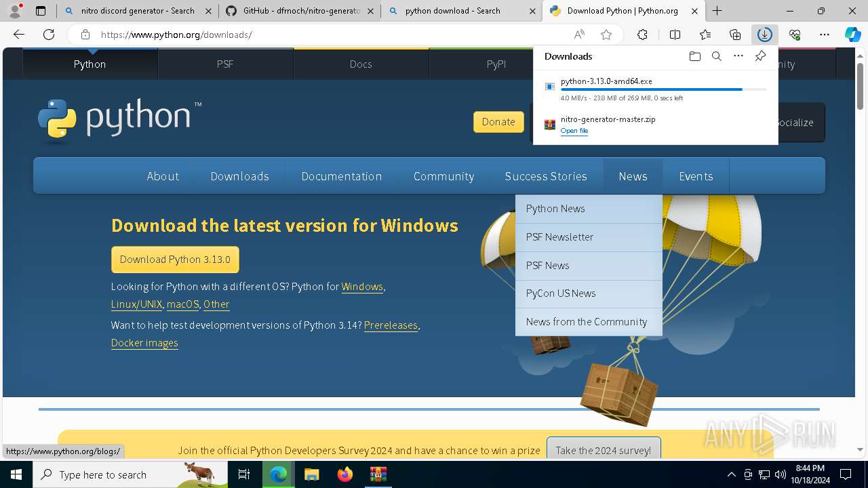The width and height of the screenshot is (868, 488).
Task: Select the Python top navigation tab
Action: click(90, 64)
